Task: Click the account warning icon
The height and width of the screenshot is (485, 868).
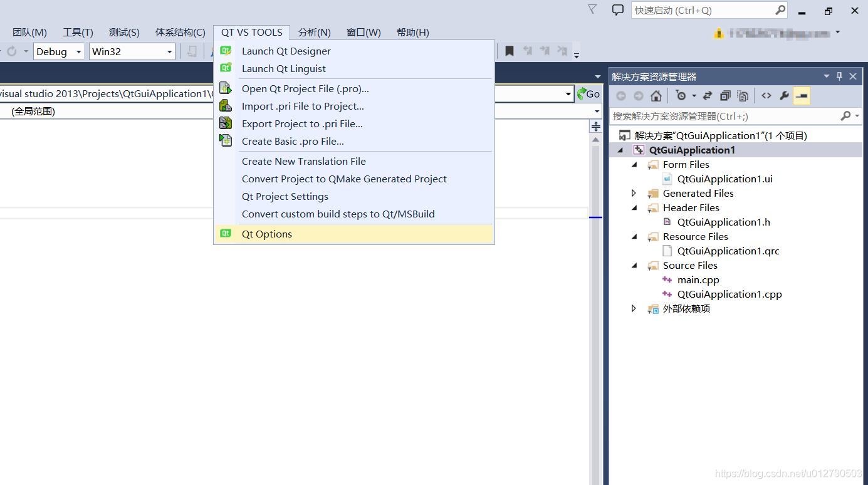Action: click(x=719, y=33)
